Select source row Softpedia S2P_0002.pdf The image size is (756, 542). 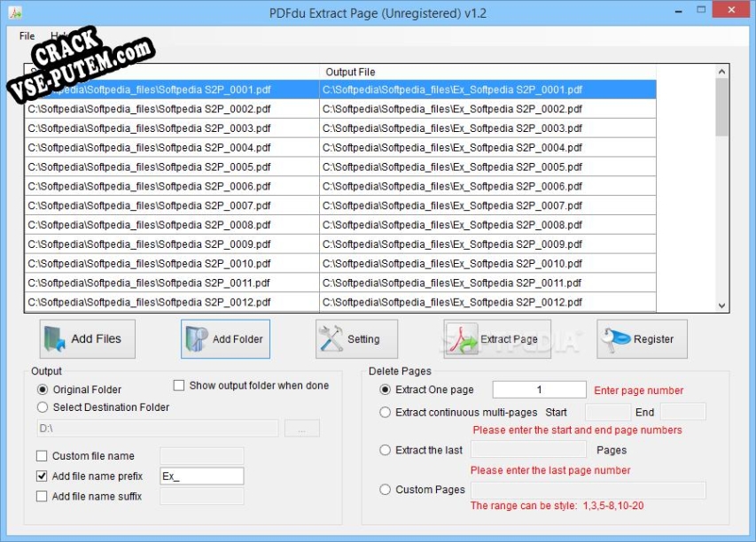click(x=172, y=109)
